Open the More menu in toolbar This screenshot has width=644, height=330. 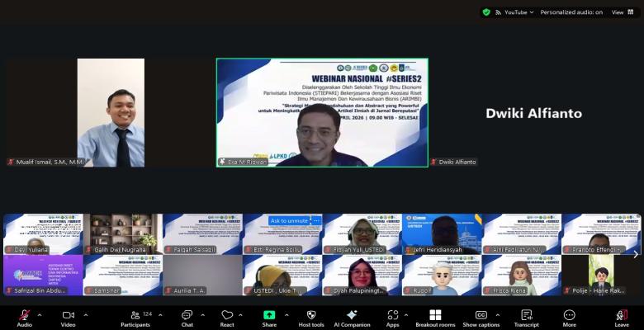click(x=569, y=318)
